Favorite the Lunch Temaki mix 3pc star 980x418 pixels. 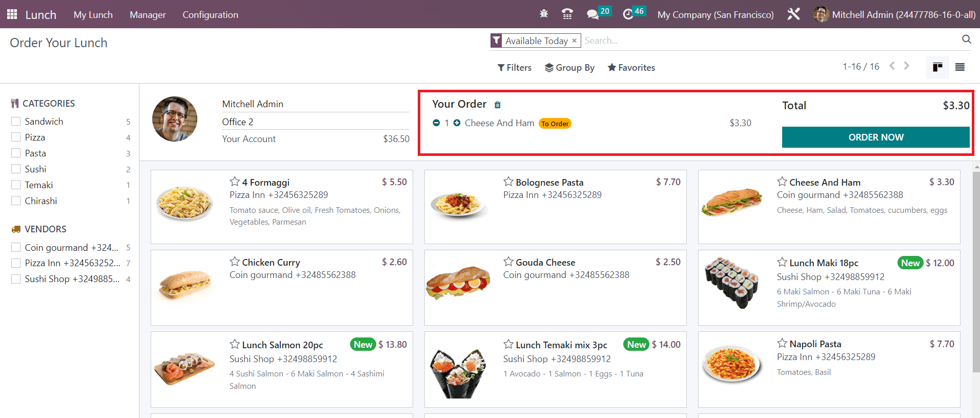[x=508, y=344]
